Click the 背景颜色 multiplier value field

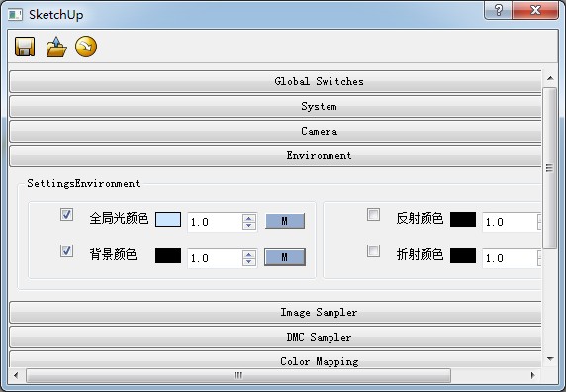pos(215,258)
